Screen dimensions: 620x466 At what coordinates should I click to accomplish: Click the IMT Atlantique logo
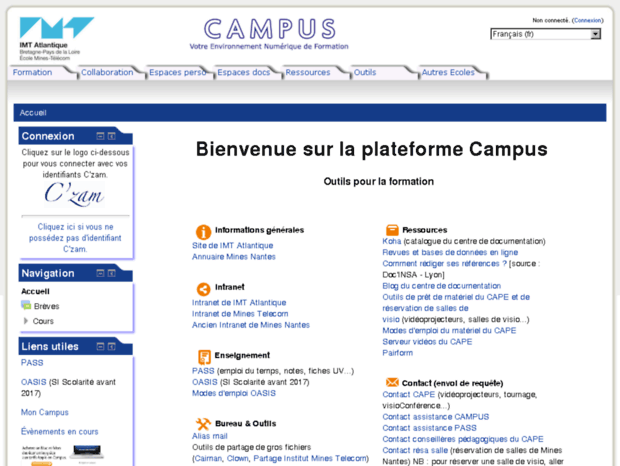pos(57,39)
